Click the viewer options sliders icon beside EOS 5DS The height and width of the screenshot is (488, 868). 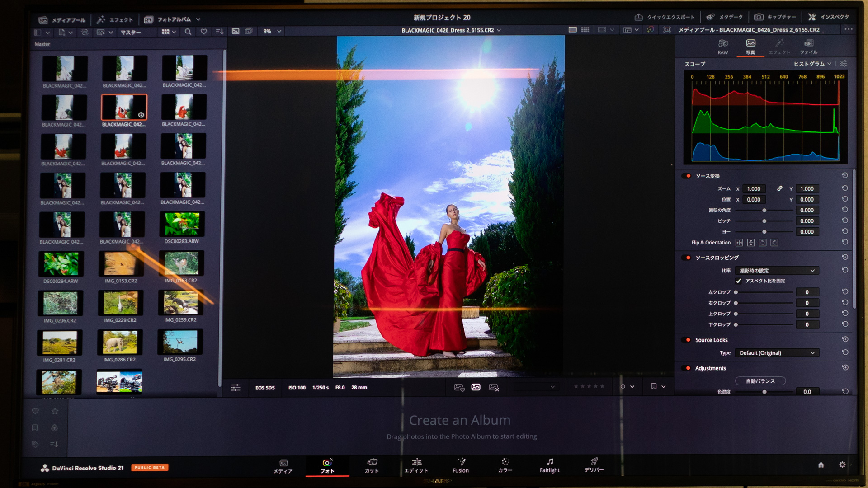pyautogui.click(x=236, y=388)
